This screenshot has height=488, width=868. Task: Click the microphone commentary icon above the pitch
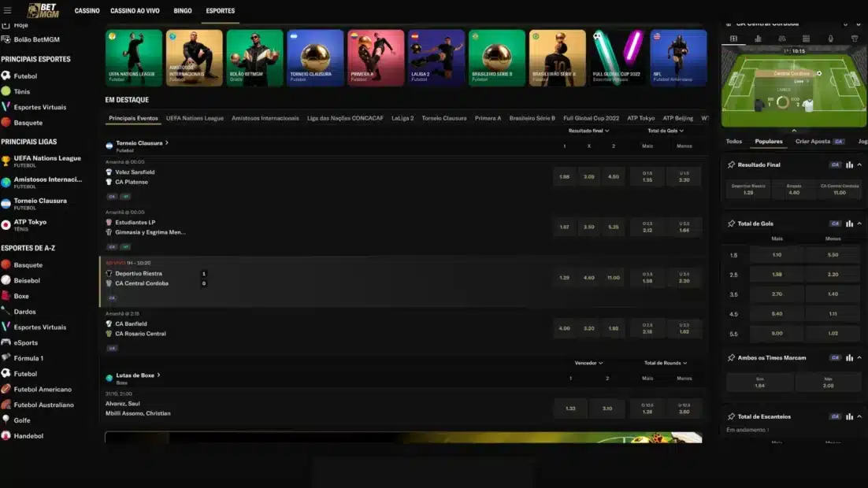pos(830,39)
